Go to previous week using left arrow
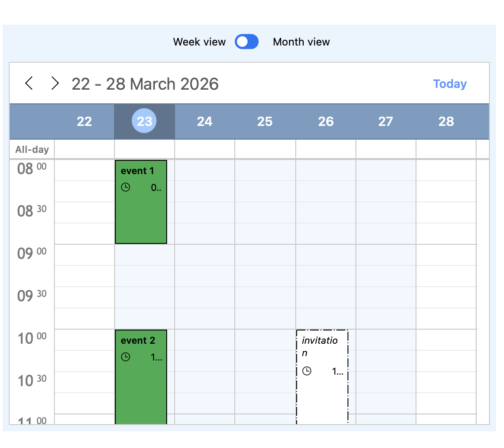This screenshot has height=448, width=504. [x=29, y=84]
